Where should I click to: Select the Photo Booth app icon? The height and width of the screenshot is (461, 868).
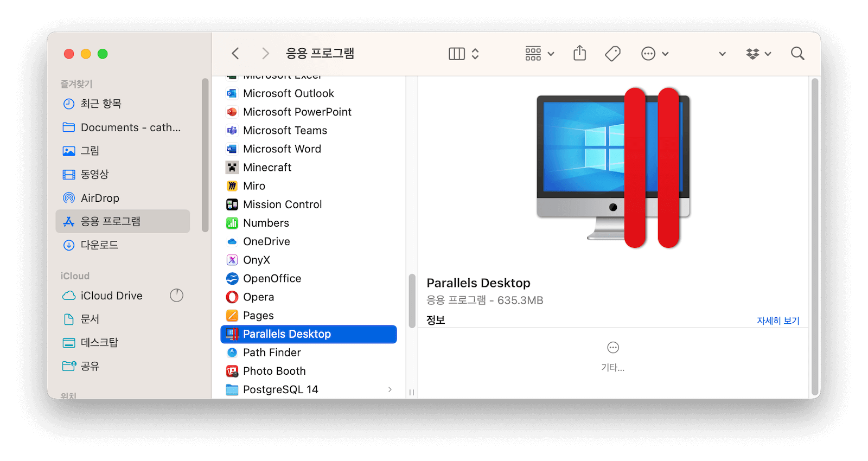click(232, 371)
